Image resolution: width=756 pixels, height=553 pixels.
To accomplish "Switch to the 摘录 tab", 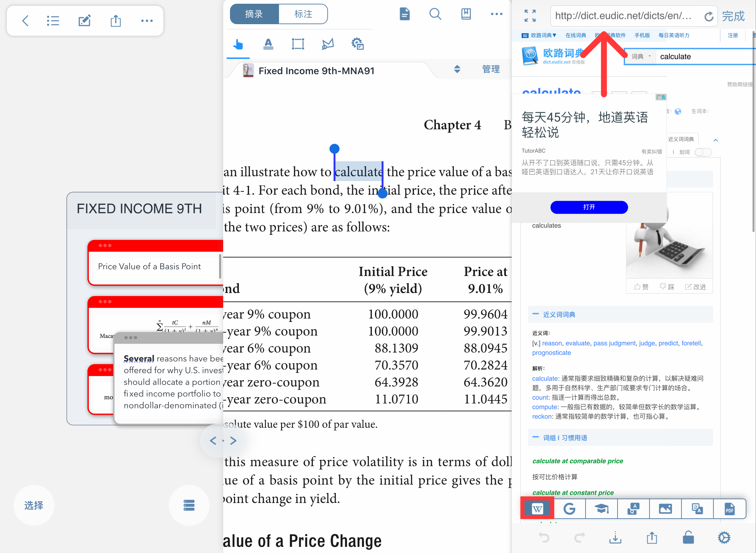I will [254, 14].
